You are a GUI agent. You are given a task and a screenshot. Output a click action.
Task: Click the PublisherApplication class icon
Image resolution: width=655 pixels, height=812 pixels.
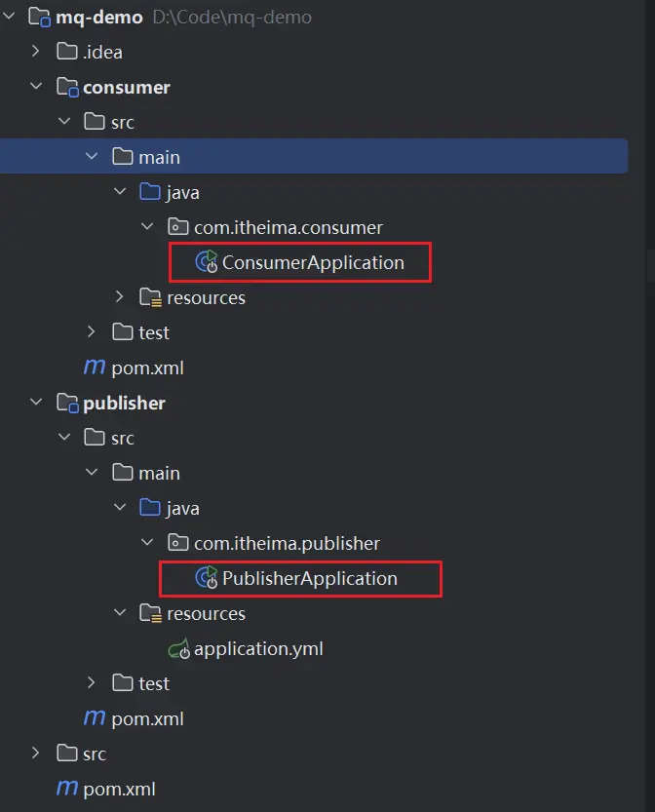207,578
